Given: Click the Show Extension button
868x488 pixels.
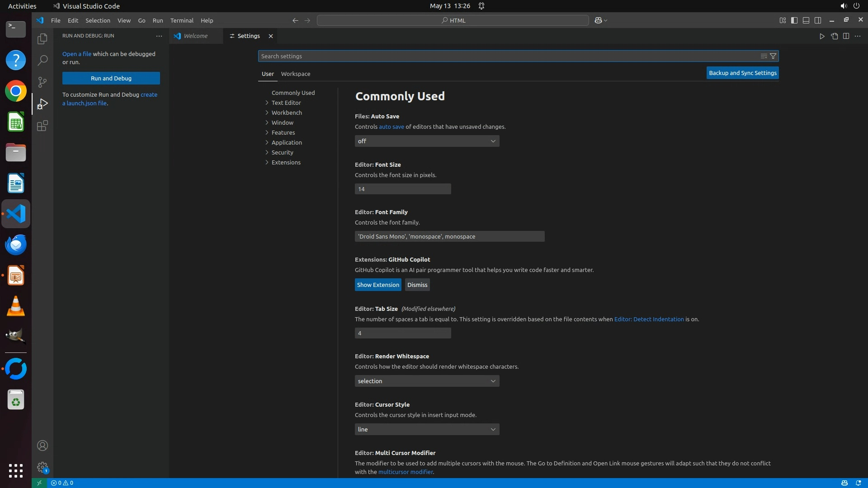Looking at the screenshot, I should coord(378,285).
